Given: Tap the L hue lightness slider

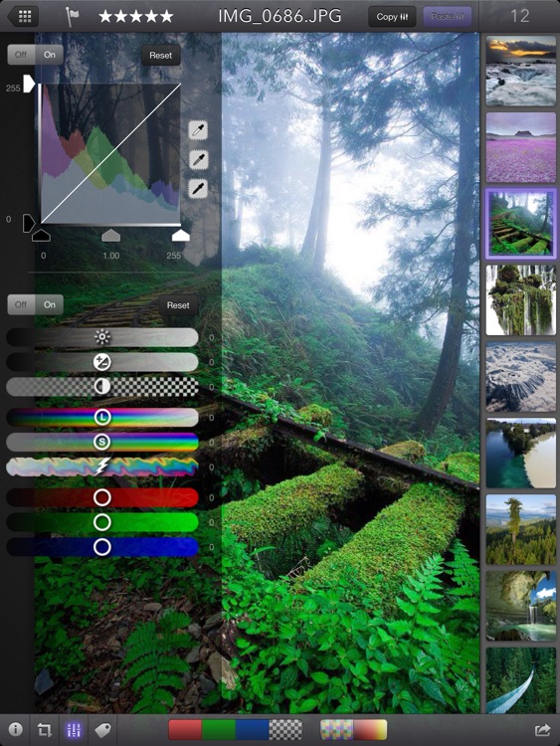Looking at the screenshot, I should pos(102,417).
